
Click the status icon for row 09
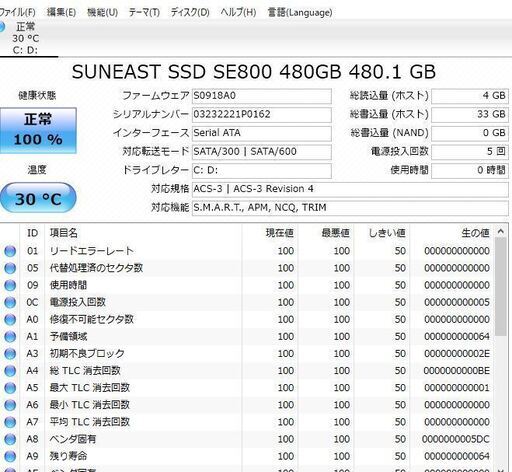10,285
